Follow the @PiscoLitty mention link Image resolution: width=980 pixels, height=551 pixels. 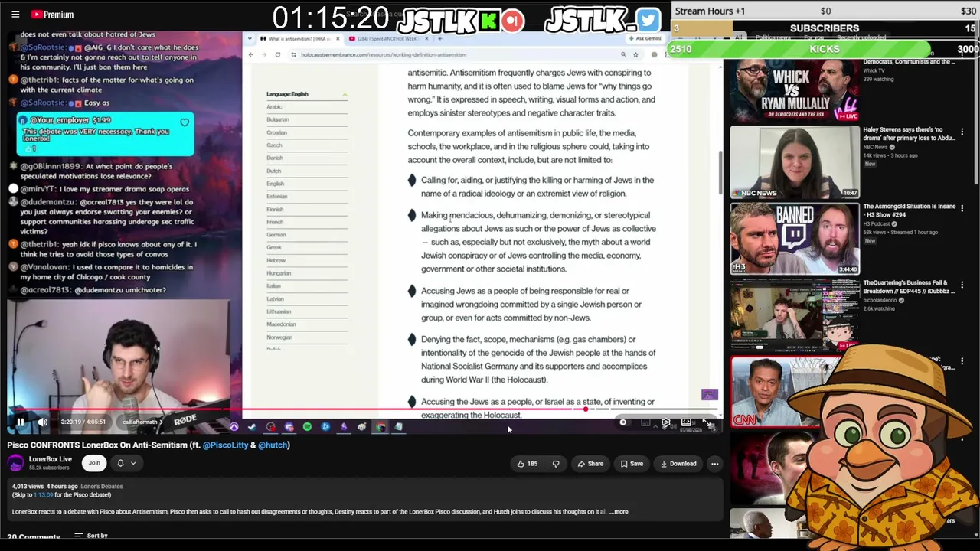pyautogui.click(x=226, y=445)
